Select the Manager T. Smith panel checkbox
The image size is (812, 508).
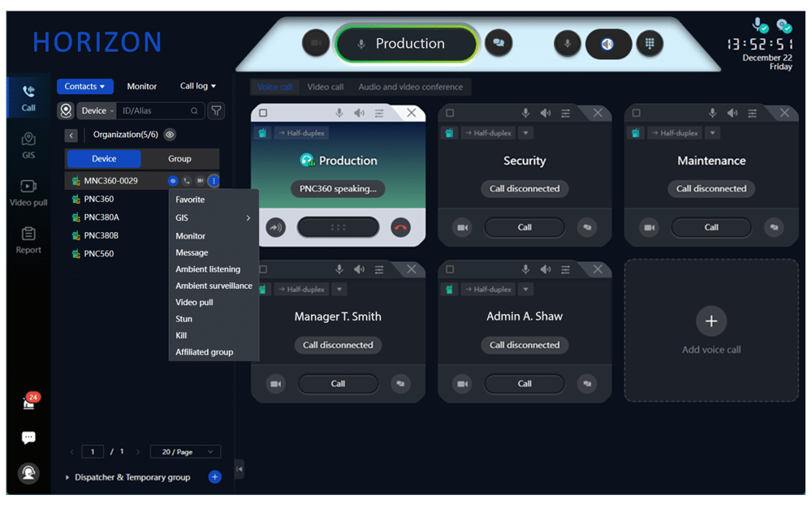click(x=263, y=269)
